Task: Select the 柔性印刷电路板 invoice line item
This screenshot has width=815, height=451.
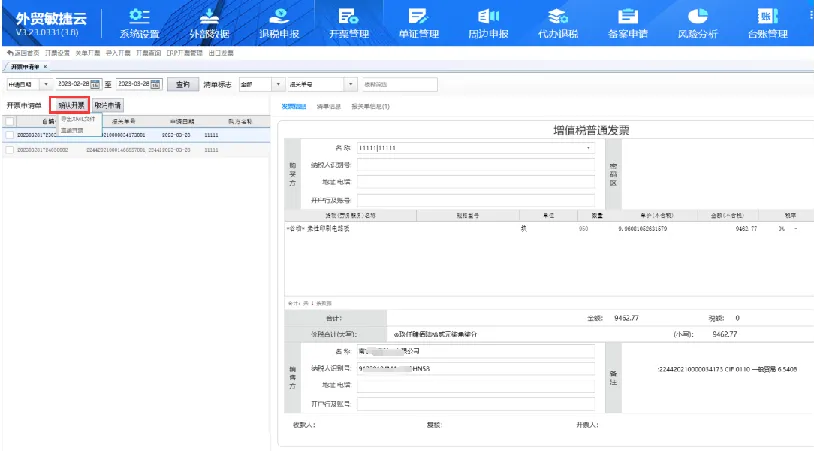Action: click(x=318, y=229)
